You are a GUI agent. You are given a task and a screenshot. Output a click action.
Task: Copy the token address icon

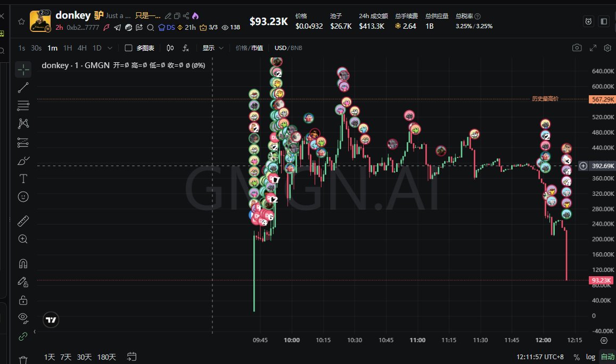point(177,16)
